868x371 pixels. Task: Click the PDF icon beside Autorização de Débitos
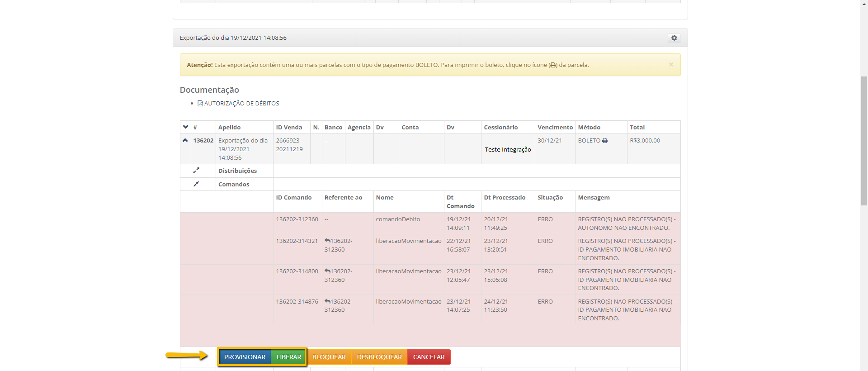point(200,104)
